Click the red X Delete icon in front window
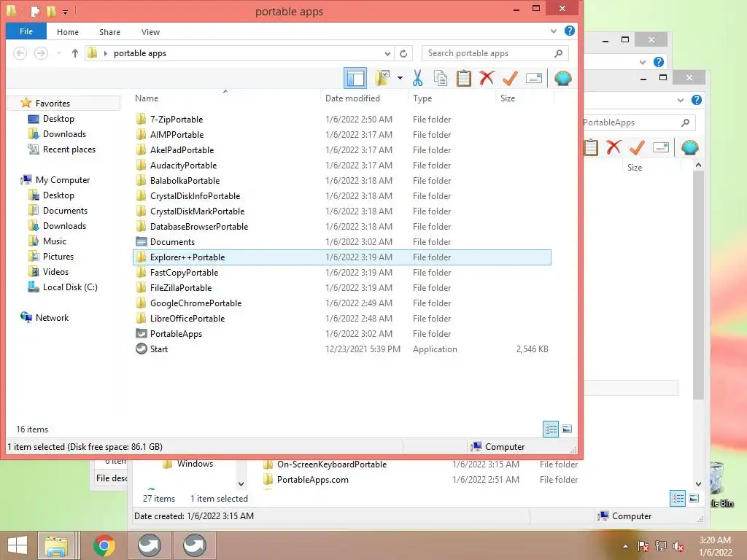This screenshot has height=560, width=747. (x=487, y=78)
